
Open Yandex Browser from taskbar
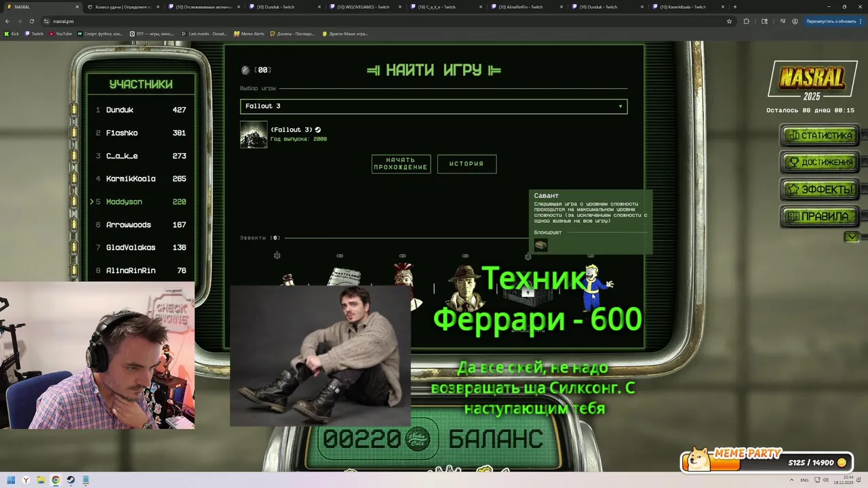tap(26, 480)
